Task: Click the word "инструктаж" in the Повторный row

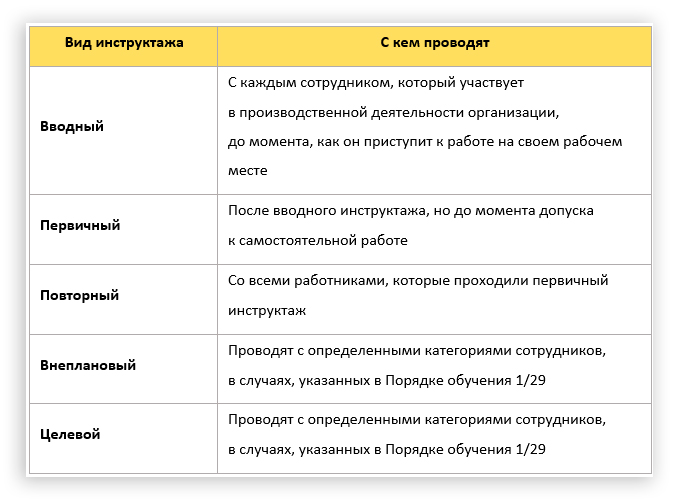Action: click(x=267, y=310)
